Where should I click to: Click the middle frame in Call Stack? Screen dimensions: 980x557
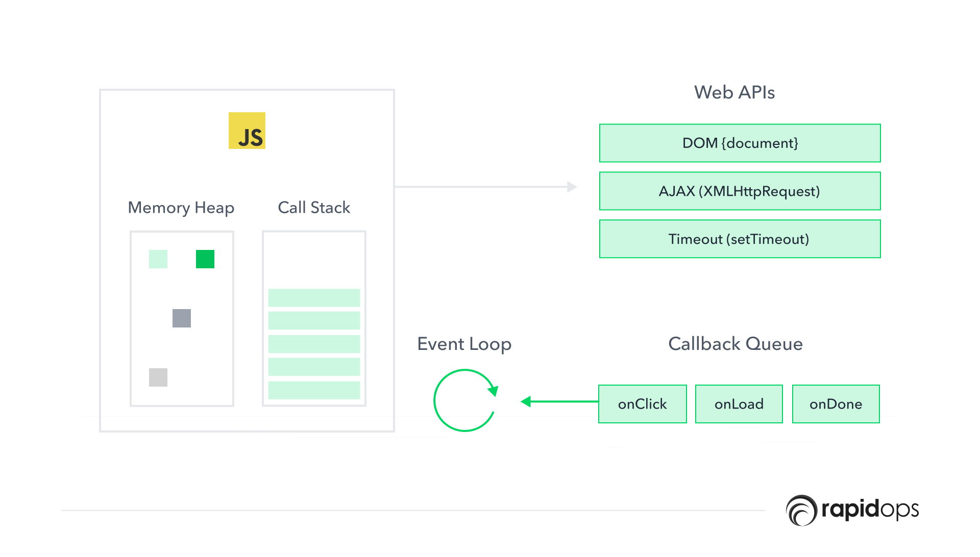tap(314, 344)
